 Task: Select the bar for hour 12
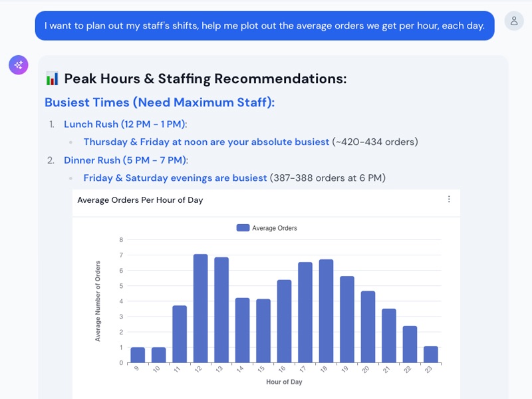[201, 309]
